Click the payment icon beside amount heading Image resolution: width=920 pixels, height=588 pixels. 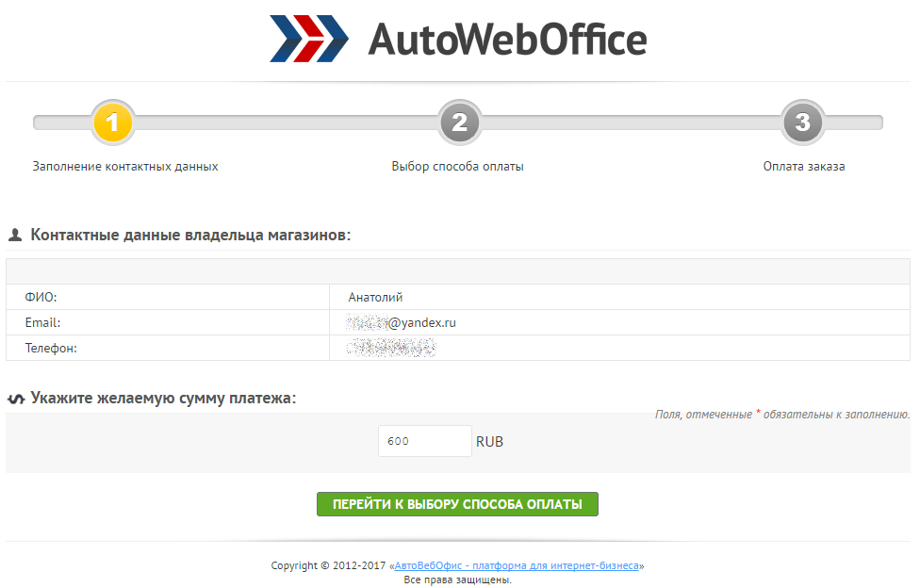point(15,399)
